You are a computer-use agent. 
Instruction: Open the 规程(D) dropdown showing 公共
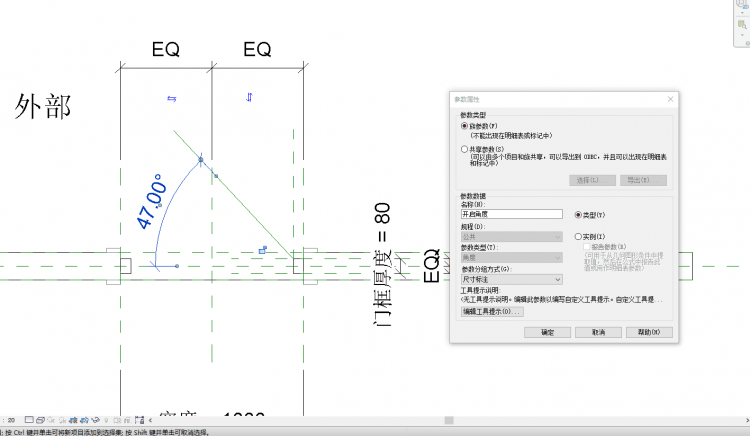point(511,237)
